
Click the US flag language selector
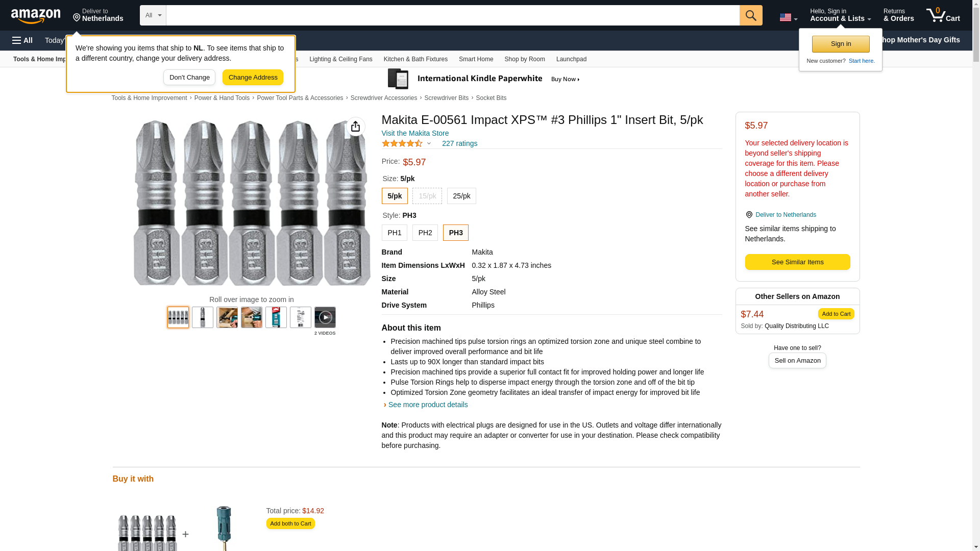pos(788,17)
